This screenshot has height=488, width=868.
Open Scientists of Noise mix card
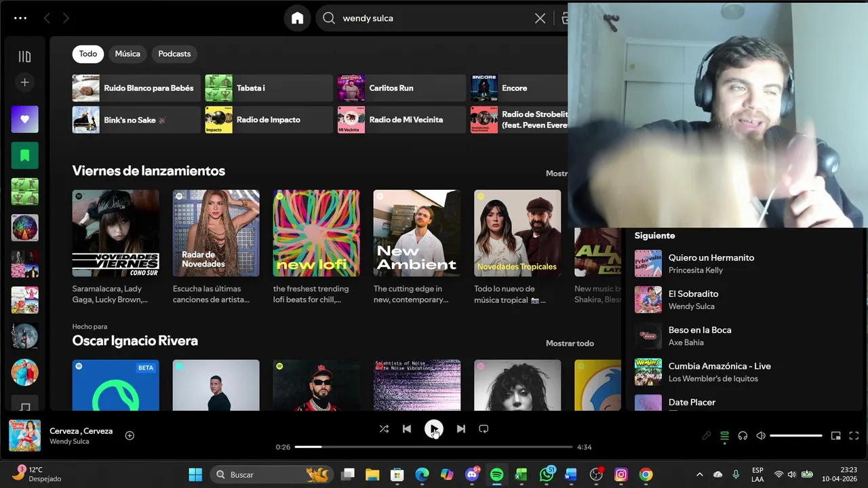(417, 385)
